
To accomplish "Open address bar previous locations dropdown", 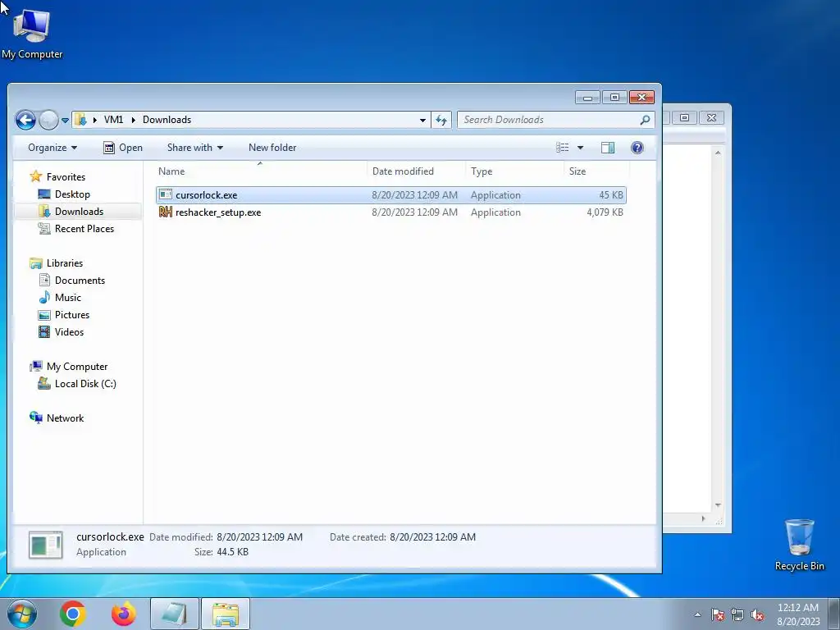I will pos(422,120).
